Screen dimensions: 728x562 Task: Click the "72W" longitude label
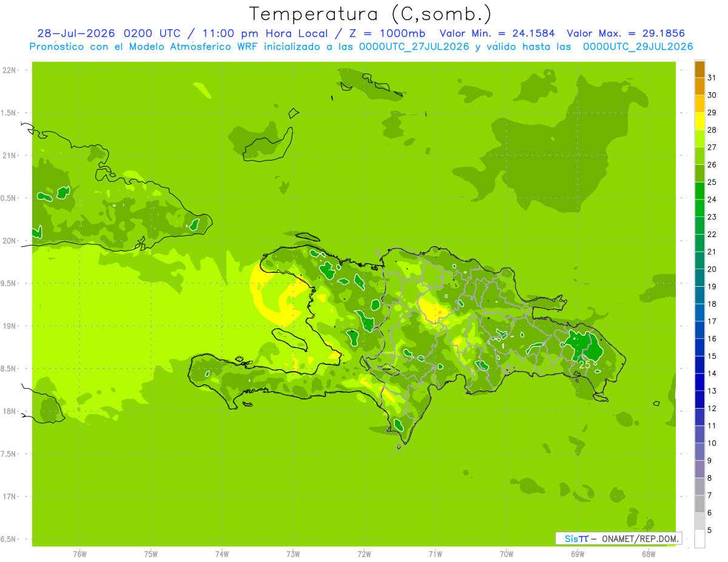pos(364,555)
